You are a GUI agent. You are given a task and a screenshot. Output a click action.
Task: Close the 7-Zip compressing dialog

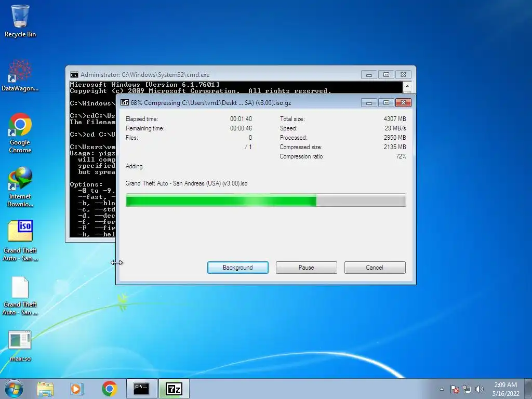click(x=403, y=103)
